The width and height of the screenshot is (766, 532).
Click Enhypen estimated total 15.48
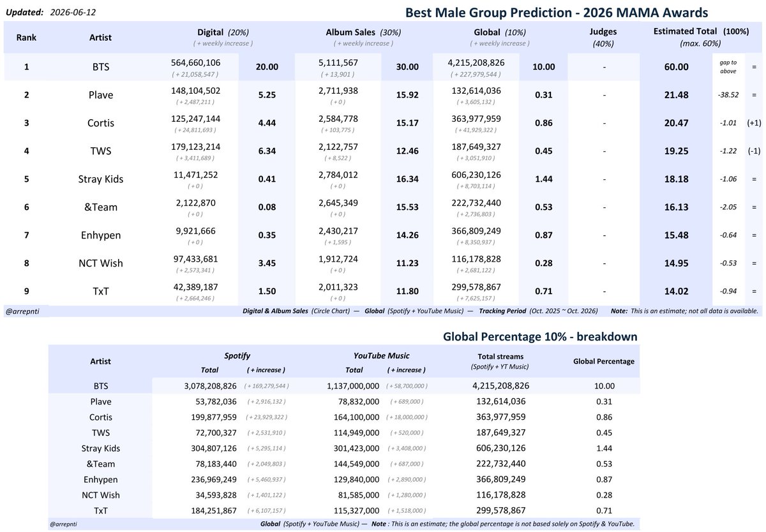(676, 235)
